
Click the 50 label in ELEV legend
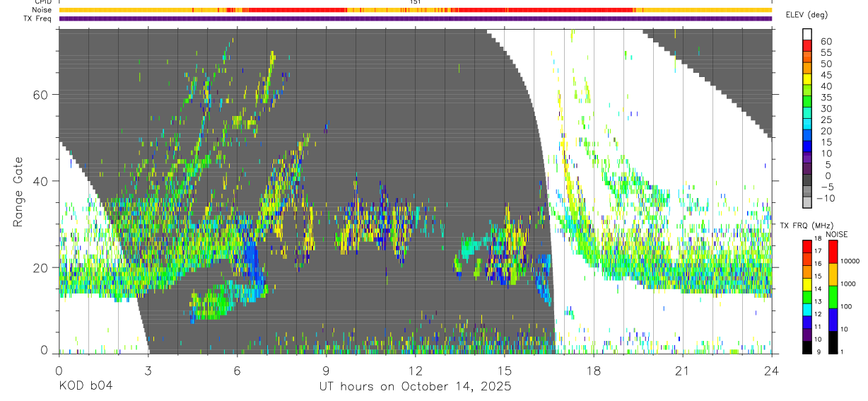coord(826,64)
